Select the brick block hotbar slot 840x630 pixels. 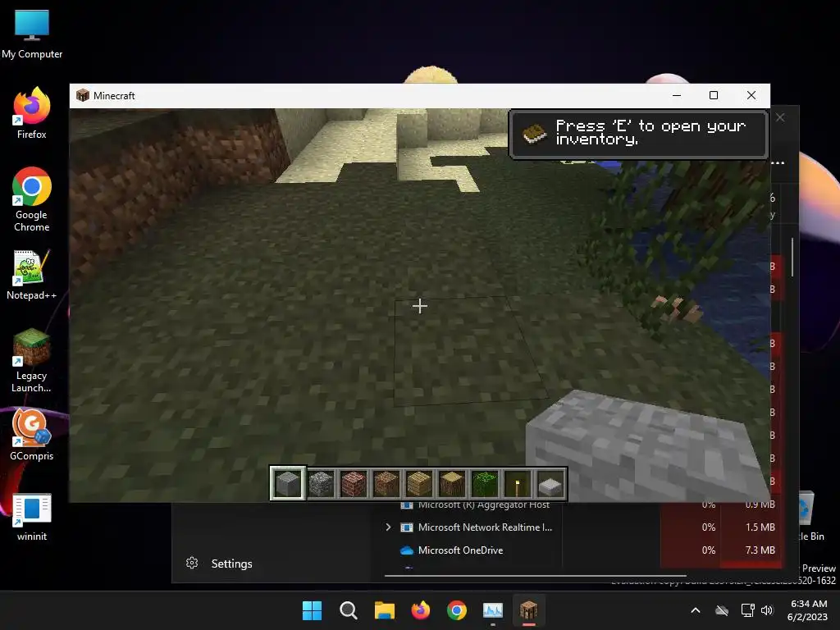pyautogui.click(x=354, y=483)
